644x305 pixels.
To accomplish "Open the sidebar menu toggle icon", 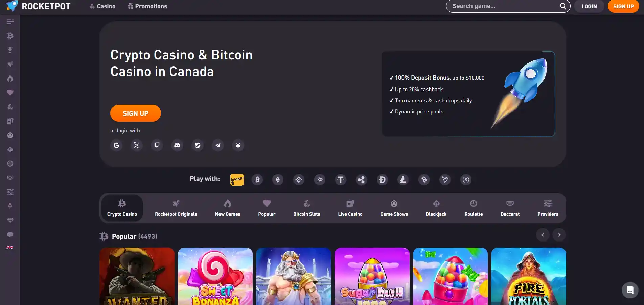I will coord(10,22).
